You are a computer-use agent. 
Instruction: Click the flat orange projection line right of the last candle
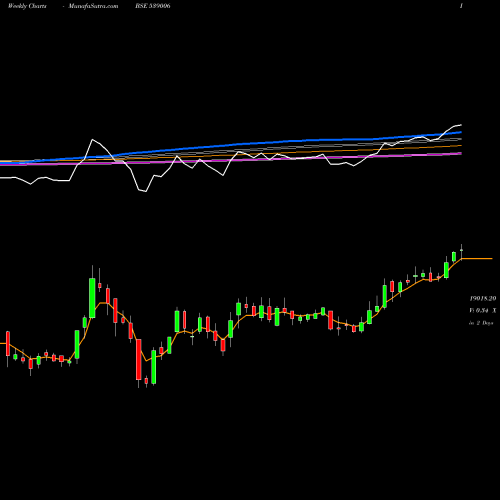477,258
